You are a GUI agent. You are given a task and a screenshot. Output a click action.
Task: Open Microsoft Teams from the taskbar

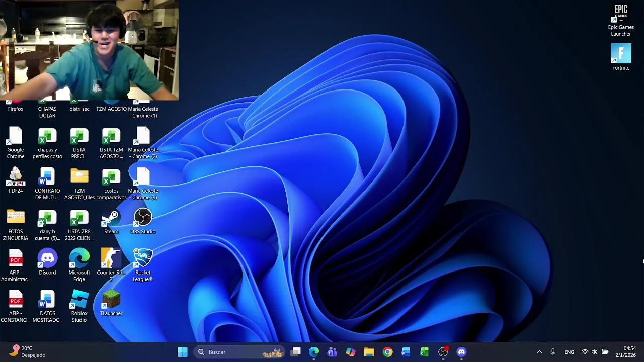coord(332,352)
